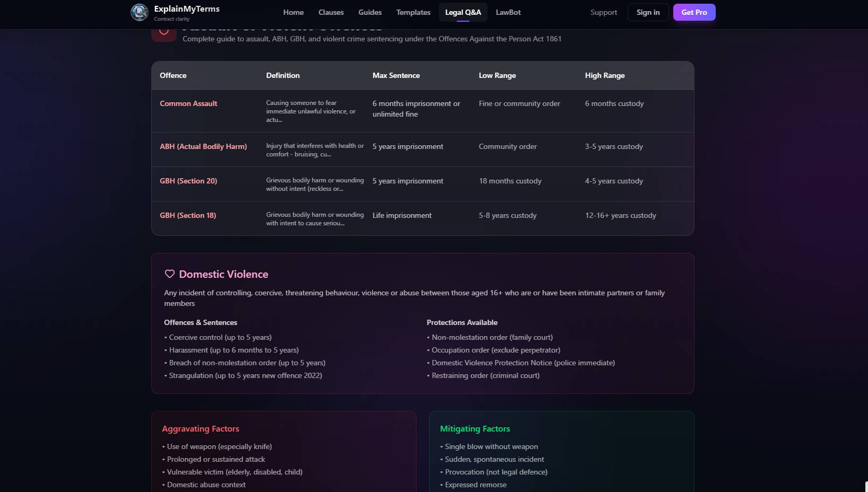The height and width of the screenshot is (492, 868).
Task: Open the Guides navigation link
Action: tap(370, 12)
